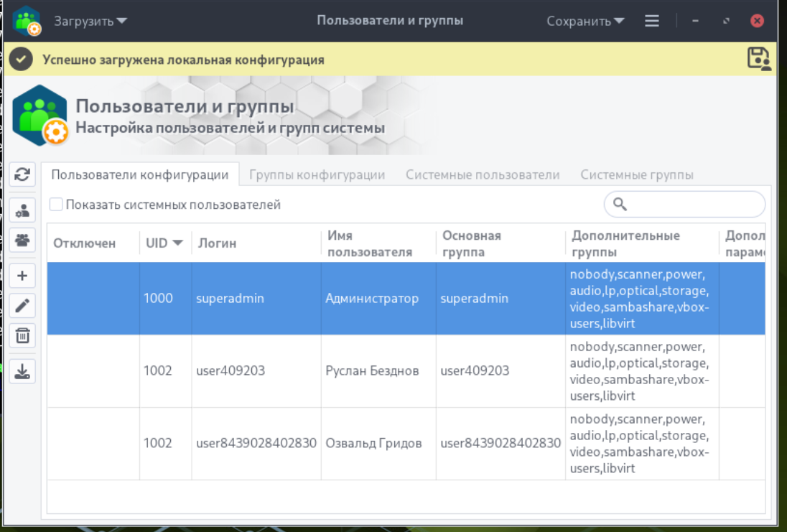
Task: Click the download arrow icon in sidebar
Action: point(22,371)
